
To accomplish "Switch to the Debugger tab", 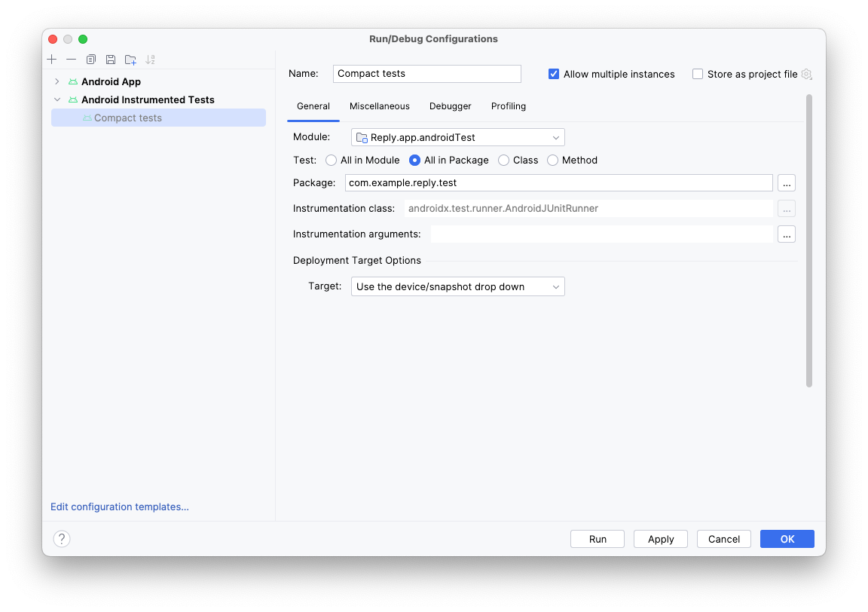I will pyautogui.click(x=450, y=106).
